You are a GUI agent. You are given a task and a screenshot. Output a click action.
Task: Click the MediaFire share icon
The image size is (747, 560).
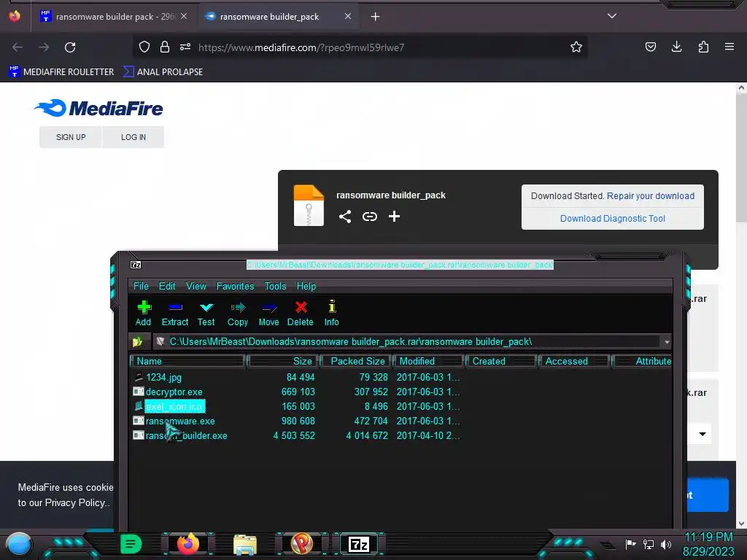[x=345, y=217]
